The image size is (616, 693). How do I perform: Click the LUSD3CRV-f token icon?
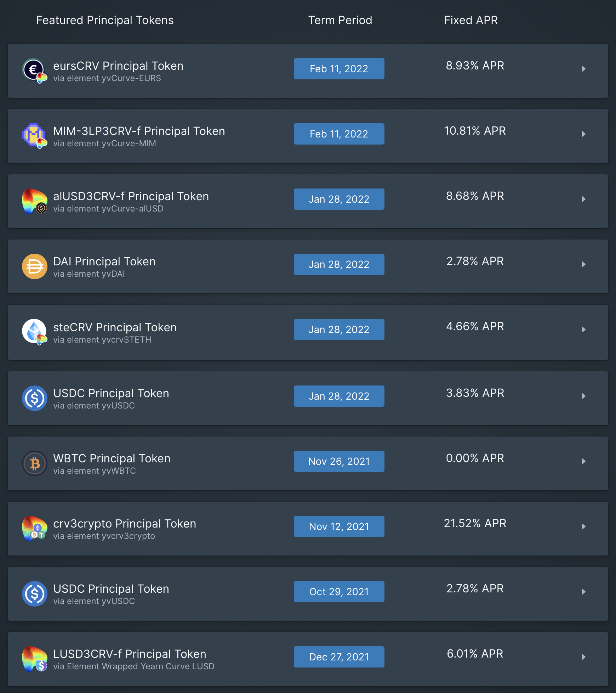34,659
